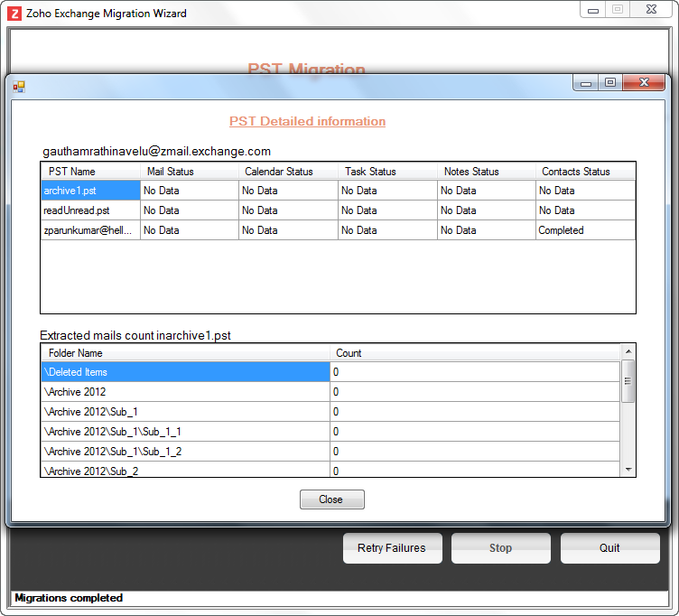
Task: Minimize the PST Detailed information dialog
Action: pyautogui.click(x=586, y=83)
